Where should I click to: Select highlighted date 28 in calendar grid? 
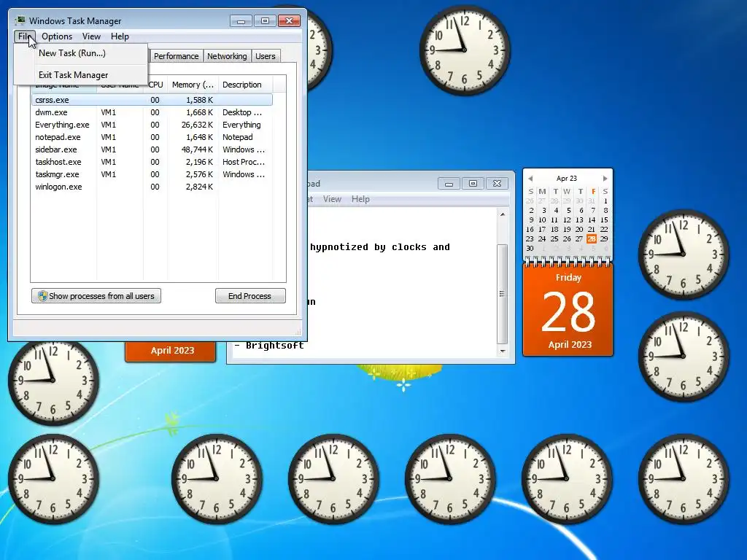coord(592,238)
